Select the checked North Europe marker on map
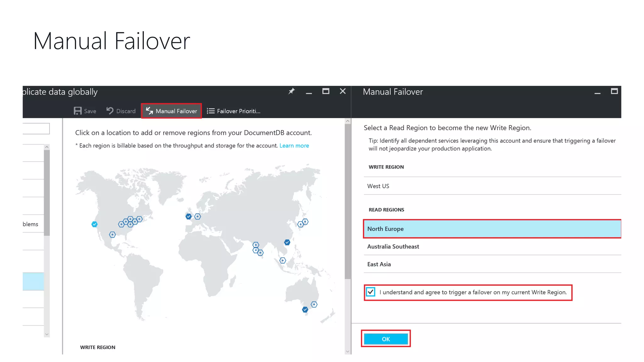644x362 pixels. (188, 216)
